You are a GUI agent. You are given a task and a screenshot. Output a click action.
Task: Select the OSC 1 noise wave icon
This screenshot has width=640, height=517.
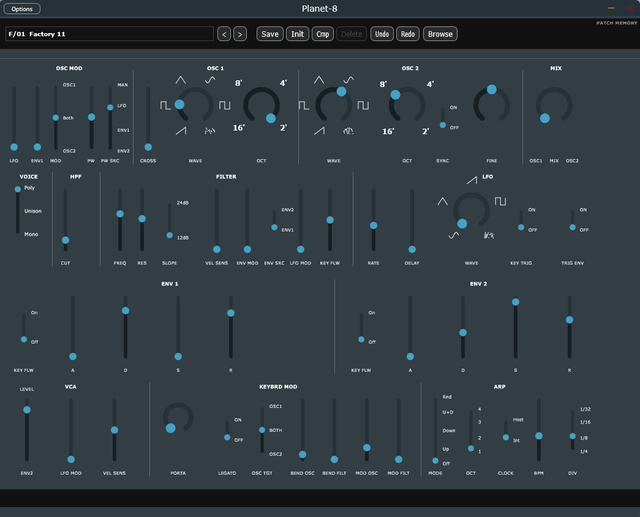click(210, 131)
